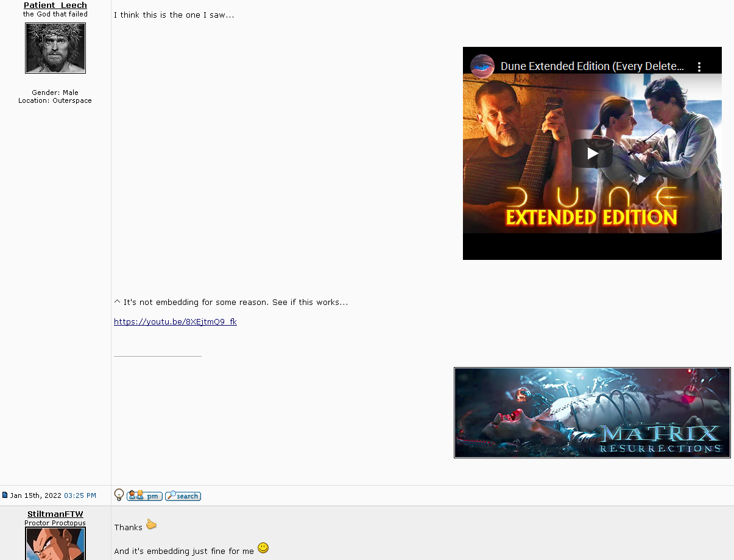This screenshot has width=734, height=560.
Task: Click the YouTube channel avatar icon
Action: coord(482,66)
